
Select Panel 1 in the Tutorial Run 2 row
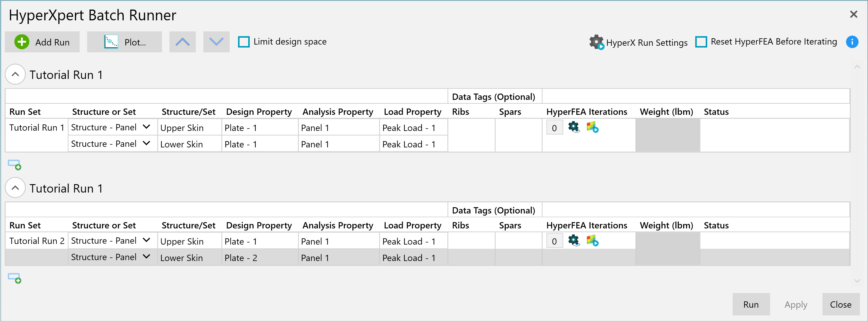339,241
